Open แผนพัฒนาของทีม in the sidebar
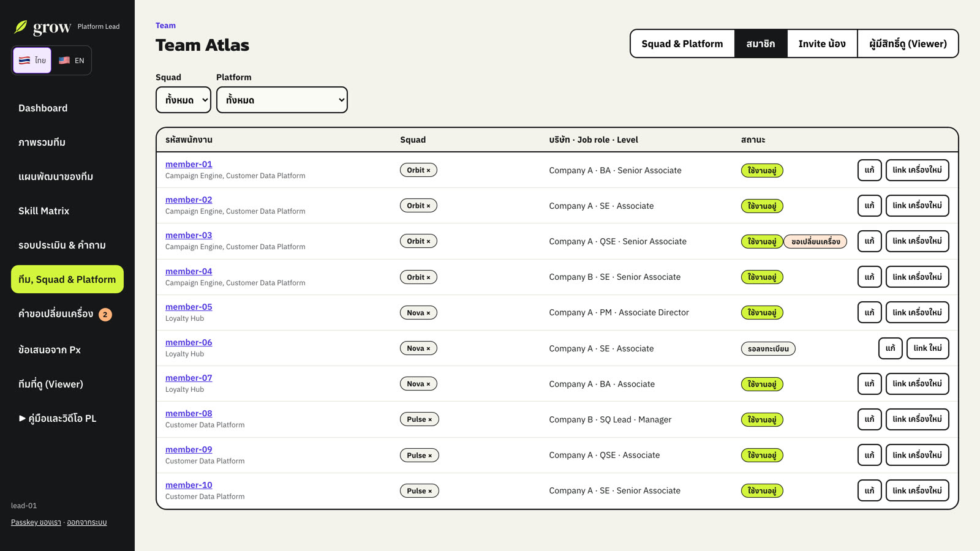 67,176
